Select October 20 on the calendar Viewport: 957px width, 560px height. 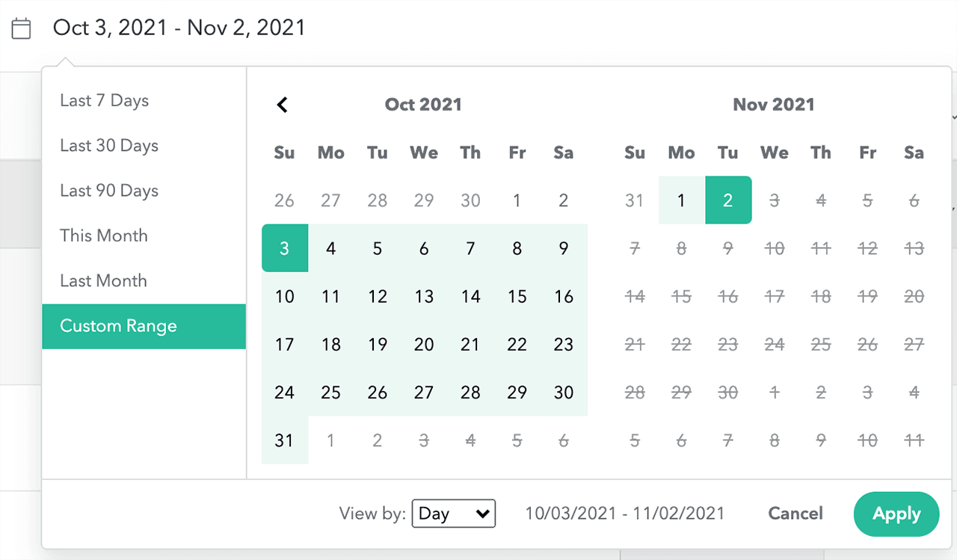(424, 345)
